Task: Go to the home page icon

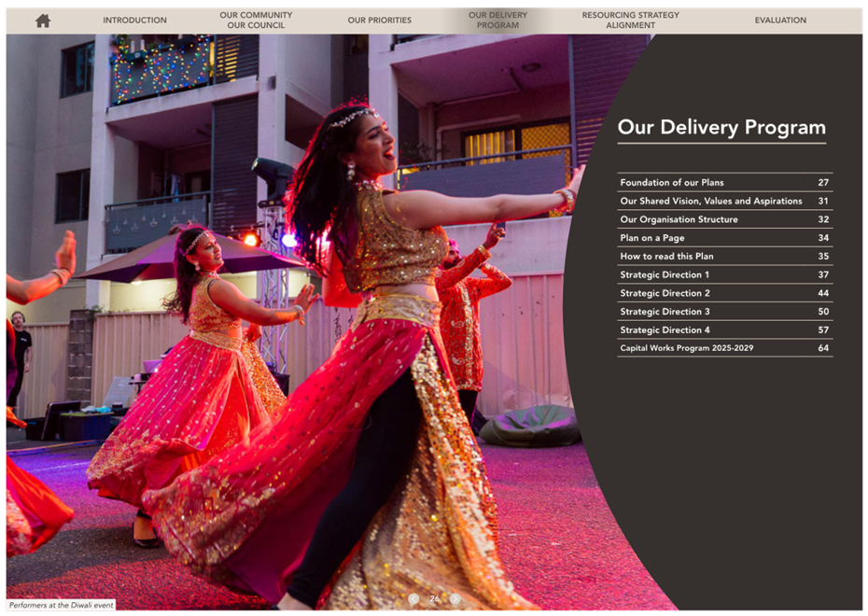Action: click(43, 21)
